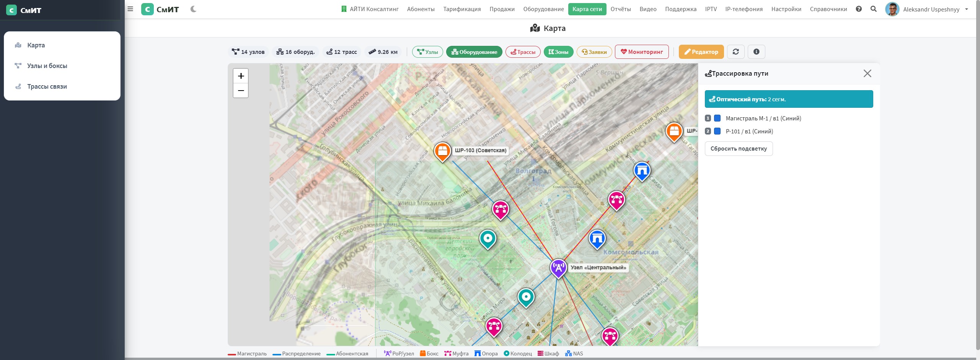This screenshot has width=980, height=360.
Task: Zoom out the map with minus
Action: click(241, 91)
